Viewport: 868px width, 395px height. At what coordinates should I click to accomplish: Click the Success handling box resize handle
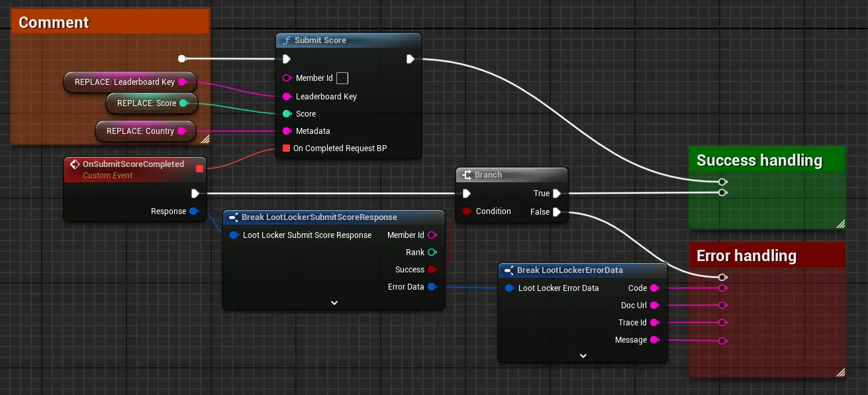coord(841,224)
